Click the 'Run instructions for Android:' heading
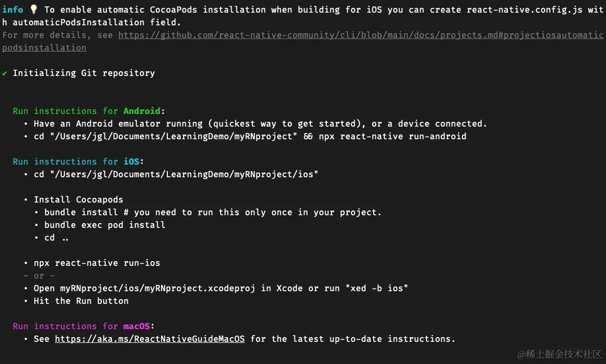606x364 pixels. (x=89, y=111)
